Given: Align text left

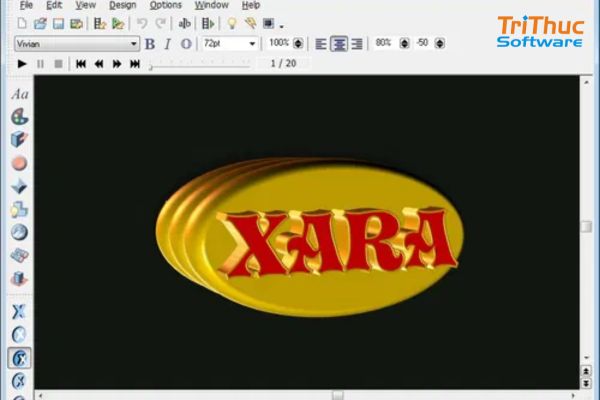Looking at the screenshot, I should (321, 44).
